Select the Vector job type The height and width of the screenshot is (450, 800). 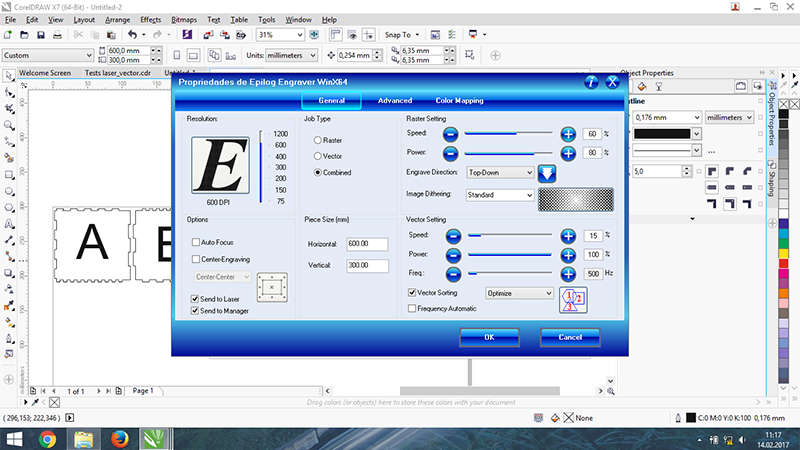(317, 156)
